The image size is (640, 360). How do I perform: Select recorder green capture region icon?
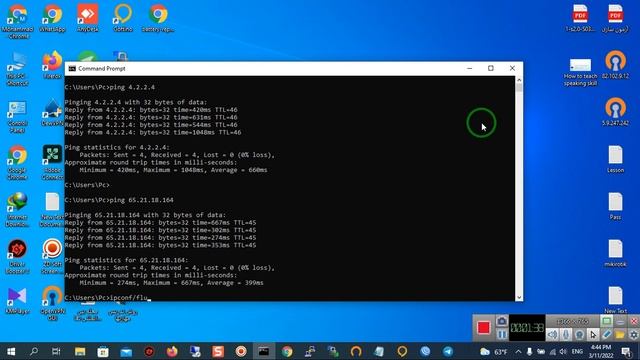pyautogui.click(x=606, y=321)
